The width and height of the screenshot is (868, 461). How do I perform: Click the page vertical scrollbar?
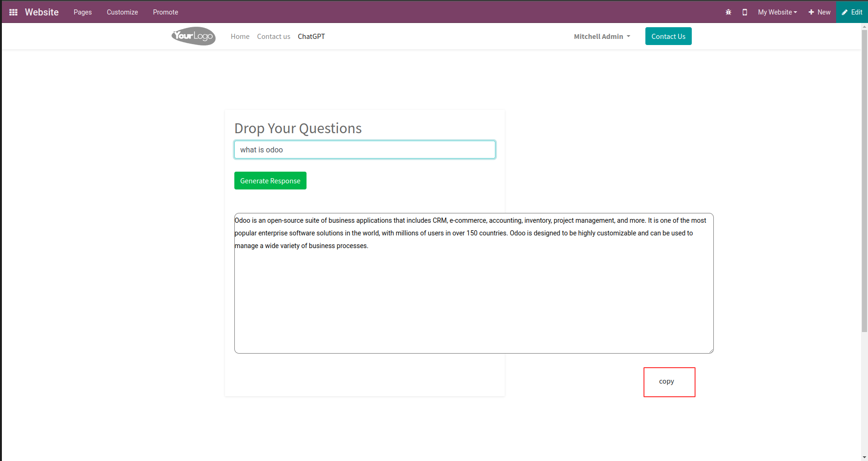click(x=865, y=181)
